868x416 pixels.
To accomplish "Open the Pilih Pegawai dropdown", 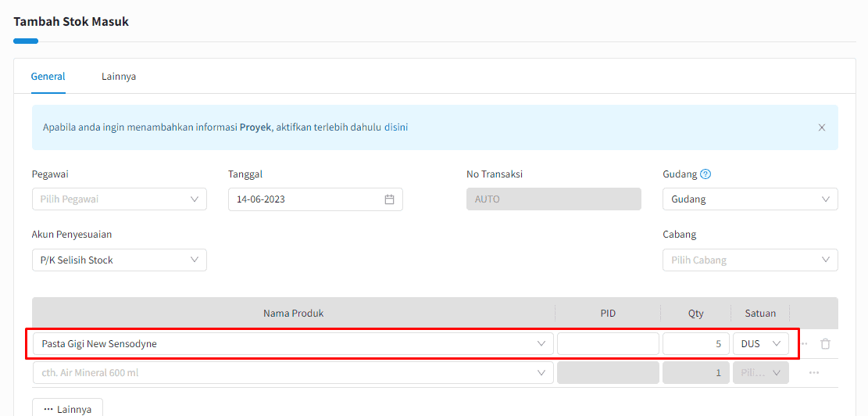I will [119, 199].
